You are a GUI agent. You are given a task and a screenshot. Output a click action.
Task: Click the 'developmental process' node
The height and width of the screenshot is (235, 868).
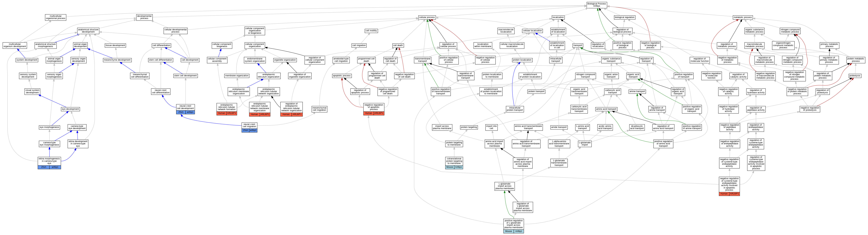(144, 17)
